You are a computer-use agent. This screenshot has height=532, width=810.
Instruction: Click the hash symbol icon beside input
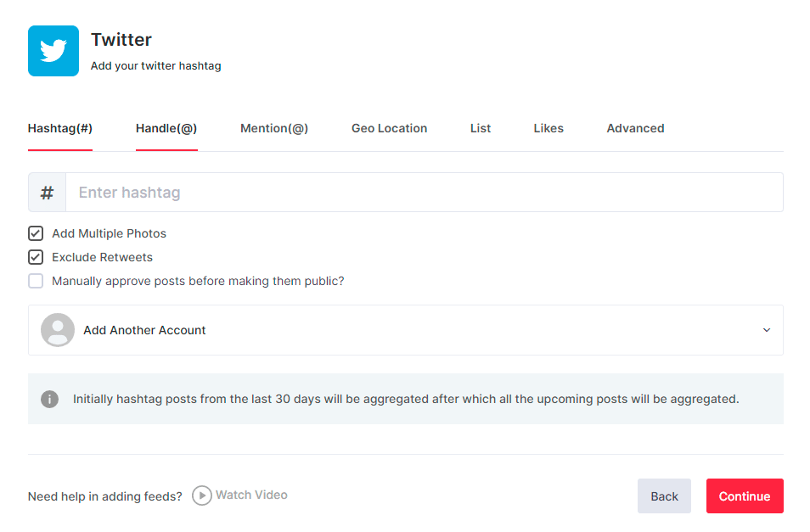48,193
